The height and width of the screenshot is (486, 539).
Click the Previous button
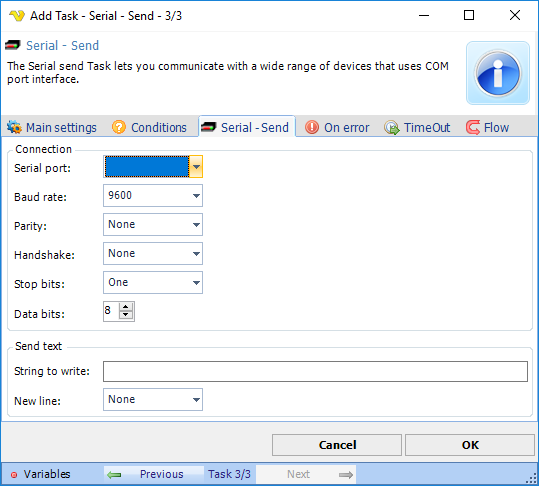coord(154,474)
